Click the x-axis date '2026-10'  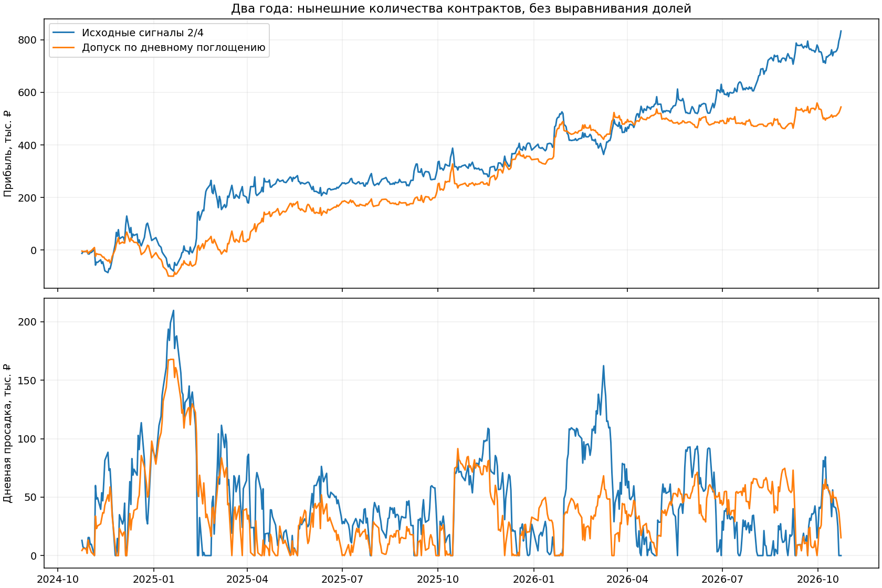coord(818,579)
